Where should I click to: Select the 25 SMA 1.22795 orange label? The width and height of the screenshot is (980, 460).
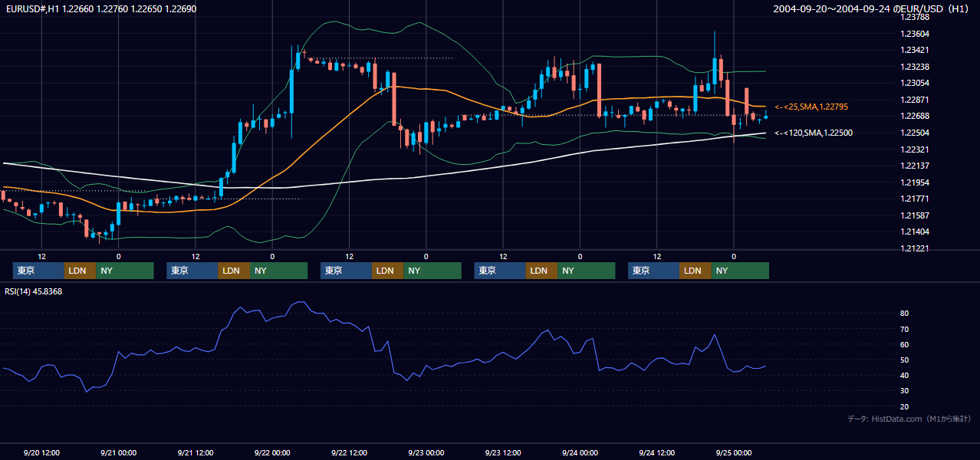tap(811, 107)
